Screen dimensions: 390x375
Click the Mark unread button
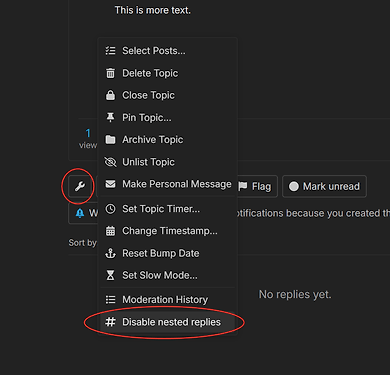point(324,186)
